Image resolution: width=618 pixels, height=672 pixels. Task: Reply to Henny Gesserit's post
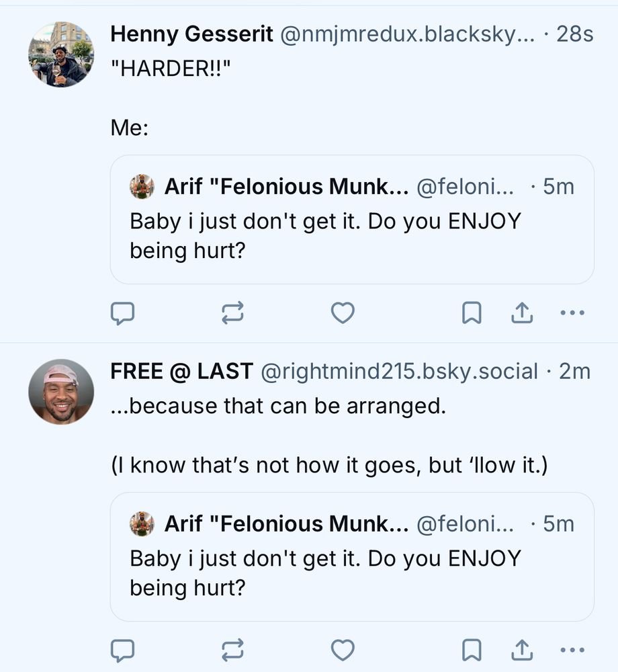123,312
